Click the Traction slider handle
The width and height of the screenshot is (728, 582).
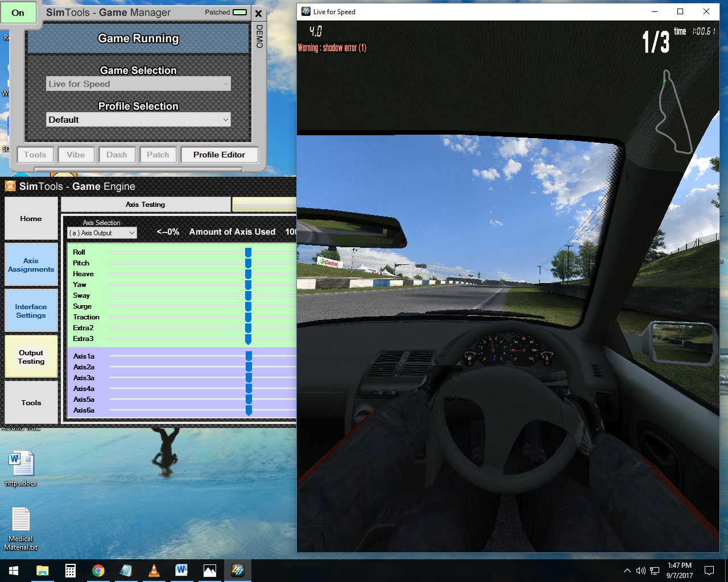[x=248, y=317]
